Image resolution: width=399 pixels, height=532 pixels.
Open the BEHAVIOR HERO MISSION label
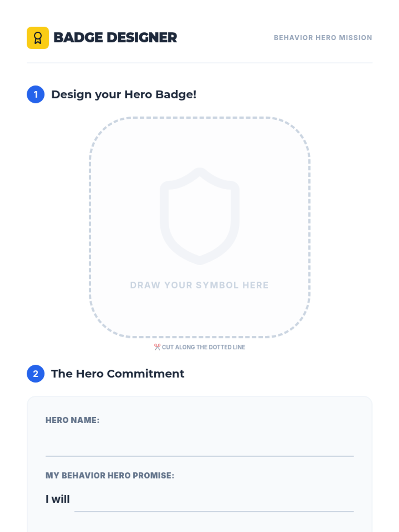[323, 38]
